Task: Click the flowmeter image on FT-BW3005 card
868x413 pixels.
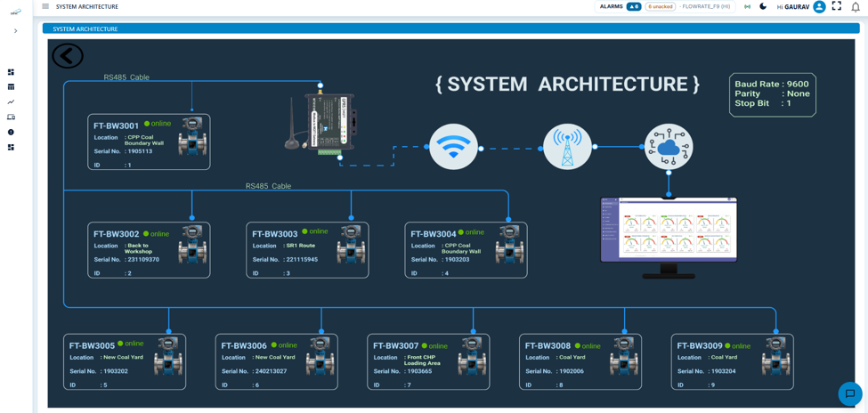Action: coord(167,356)
